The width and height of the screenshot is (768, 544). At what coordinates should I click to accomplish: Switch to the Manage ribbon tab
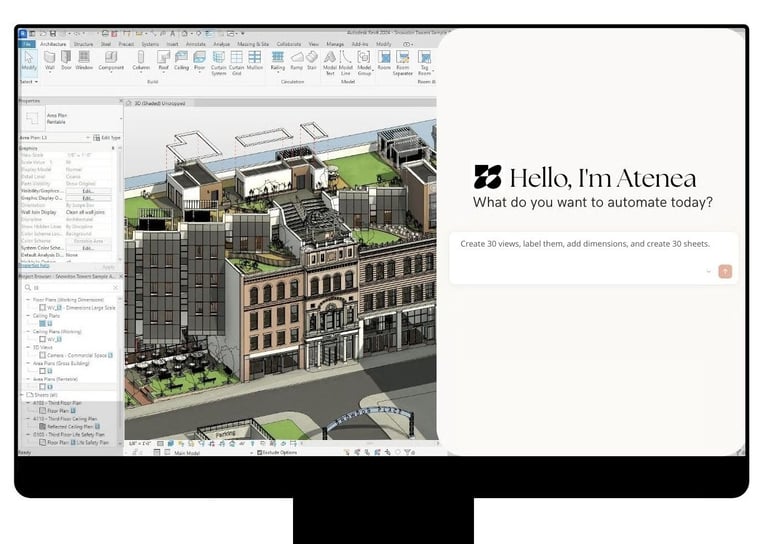335,44
